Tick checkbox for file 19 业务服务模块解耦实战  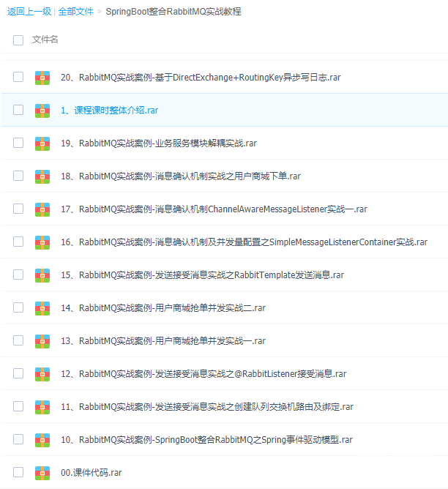point(18,143)
